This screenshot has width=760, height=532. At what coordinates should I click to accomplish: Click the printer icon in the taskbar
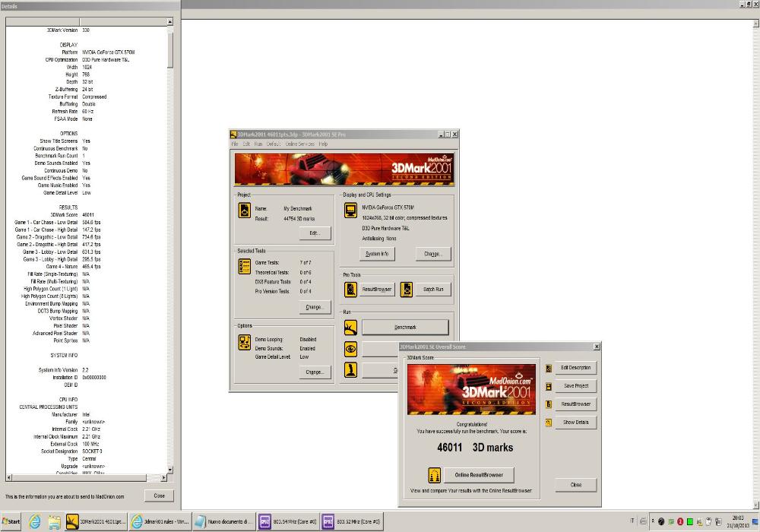point(643,521)
